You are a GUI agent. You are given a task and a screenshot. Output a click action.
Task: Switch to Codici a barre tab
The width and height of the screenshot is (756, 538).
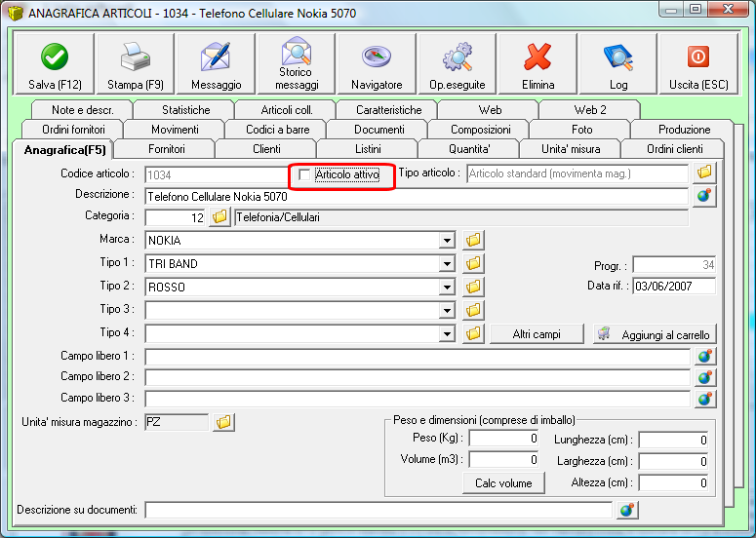tap(277, 129)
